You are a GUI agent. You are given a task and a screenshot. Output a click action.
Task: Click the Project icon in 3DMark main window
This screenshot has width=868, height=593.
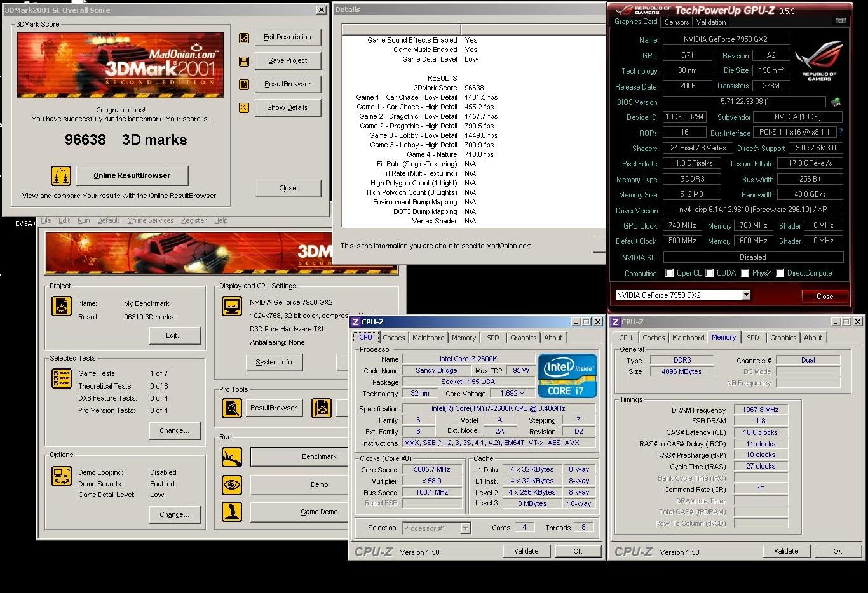62,306
